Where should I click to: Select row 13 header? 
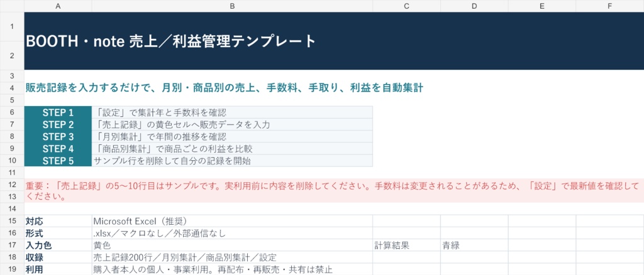pos(12,197)
